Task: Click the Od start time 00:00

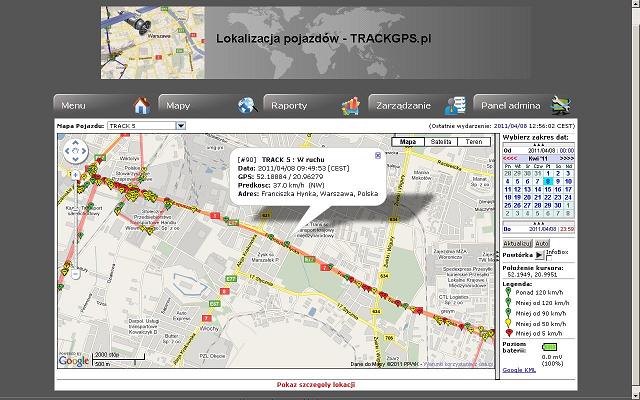Action: click(x=567, y=151)
